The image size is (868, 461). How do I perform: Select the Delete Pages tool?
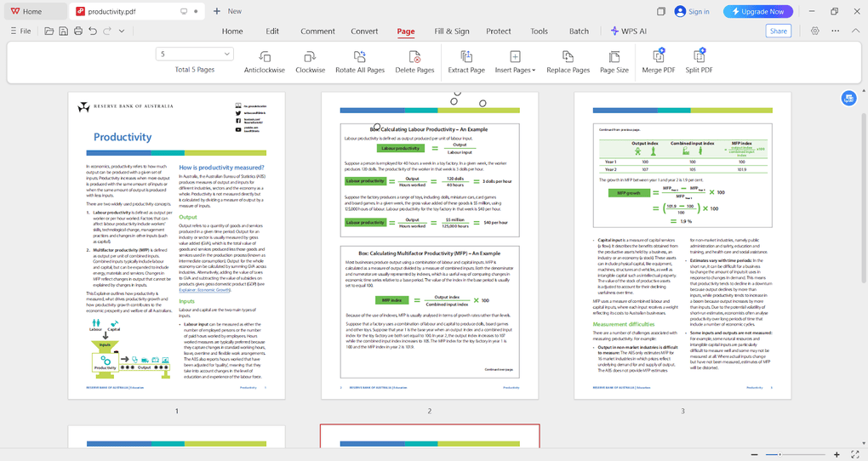coord(414,61)
